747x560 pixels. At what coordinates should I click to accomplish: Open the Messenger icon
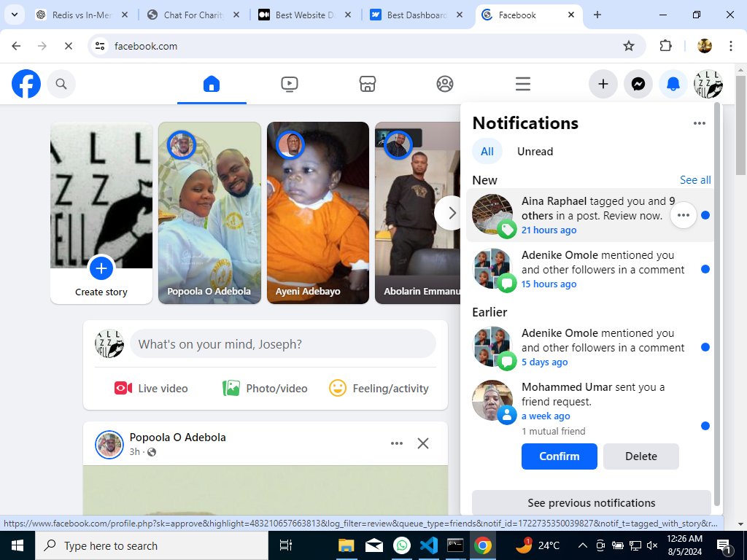(638, 85)
